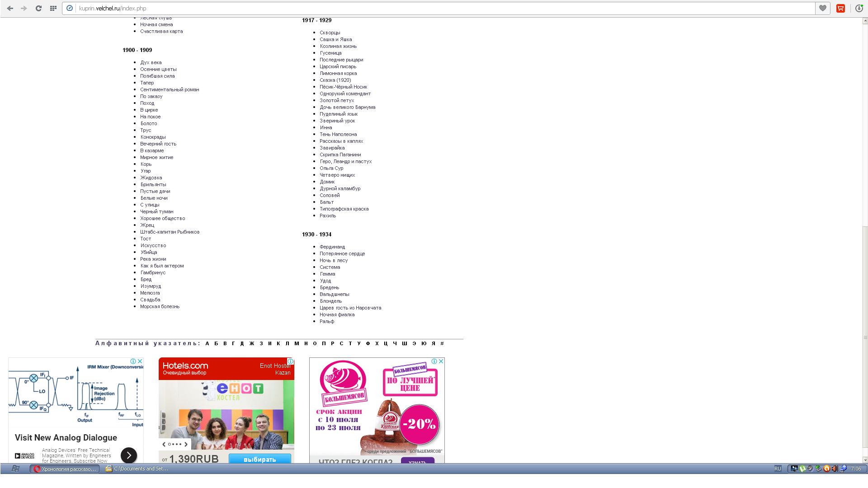
Task: Go to next slide in Hotels.com ad
Action: click(x=186, y=444)
